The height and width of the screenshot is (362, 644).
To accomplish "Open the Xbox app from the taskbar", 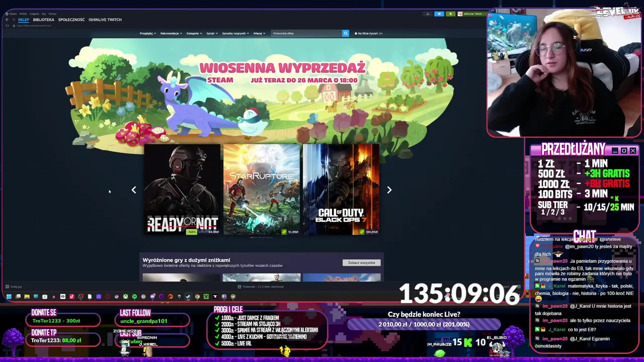I will [125, 297].
